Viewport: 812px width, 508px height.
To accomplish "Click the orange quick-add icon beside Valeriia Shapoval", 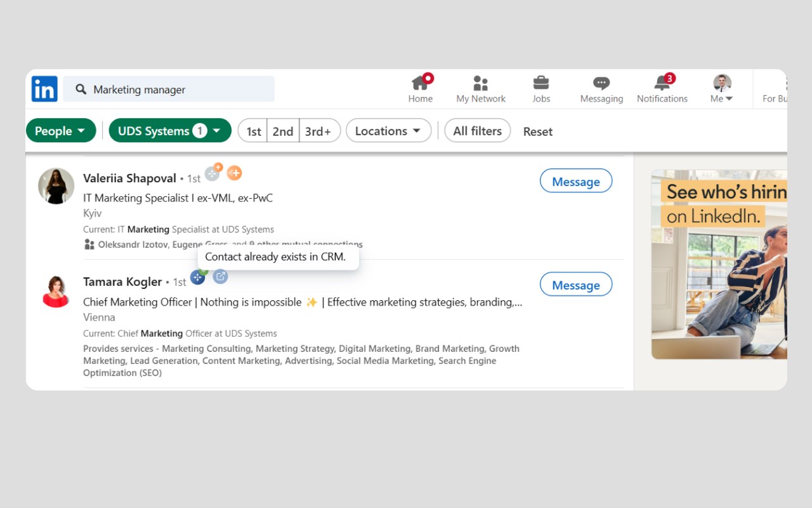I will coord(234,173).
